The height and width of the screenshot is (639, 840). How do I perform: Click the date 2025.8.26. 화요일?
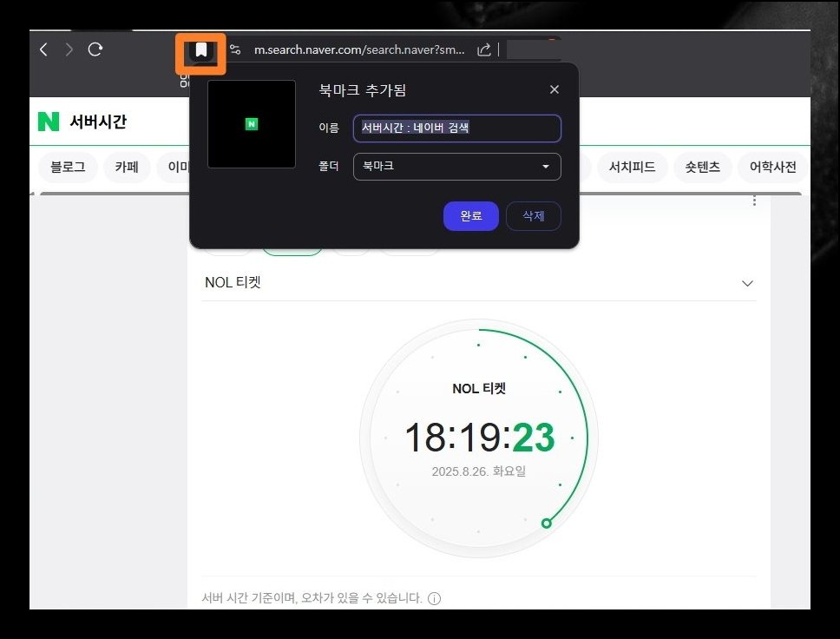pyautogui.click(x=478, y=471)
